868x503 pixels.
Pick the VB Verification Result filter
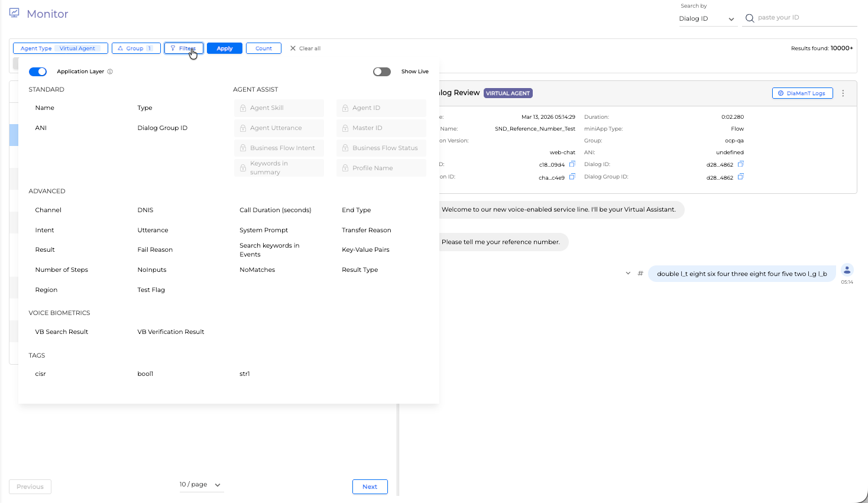click(x=170, y=332)
